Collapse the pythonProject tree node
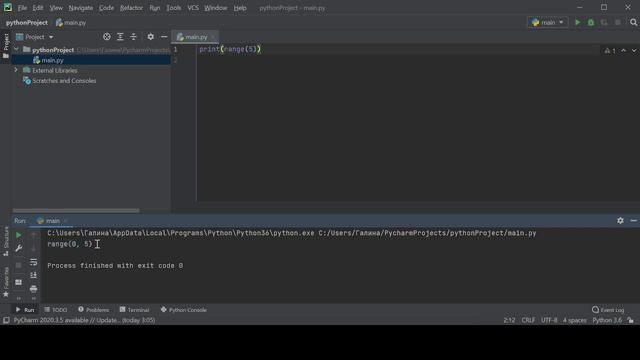 (x=16, y=49)
